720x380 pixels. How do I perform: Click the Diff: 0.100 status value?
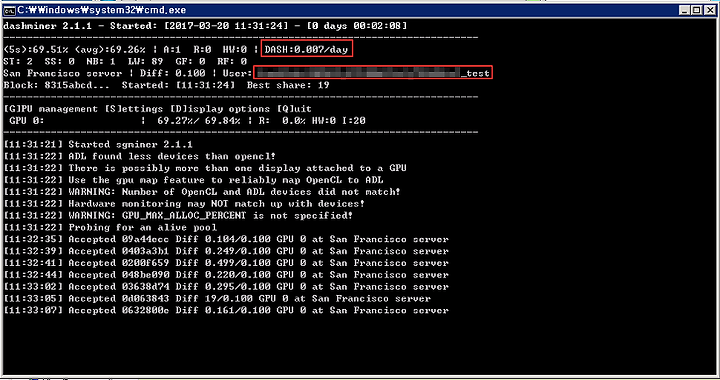pos(173,73)
